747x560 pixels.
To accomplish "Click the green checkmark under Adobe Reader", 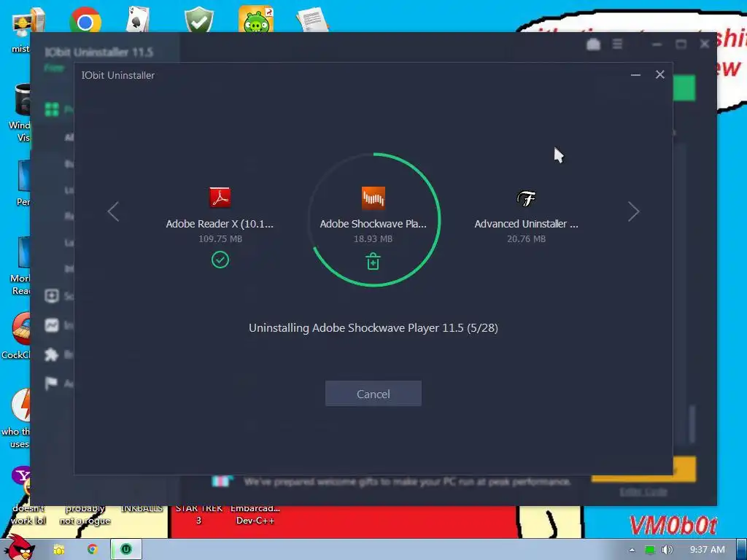I will click(x=220, y=260).
